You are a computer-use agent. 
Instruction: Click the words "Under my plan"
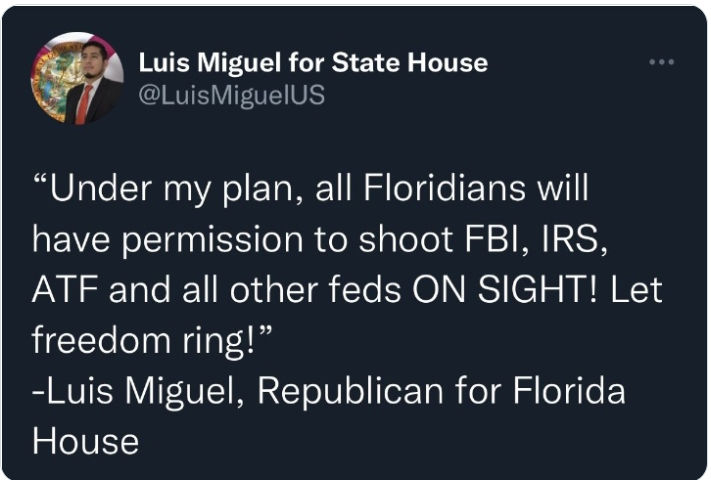coord(154,189)
